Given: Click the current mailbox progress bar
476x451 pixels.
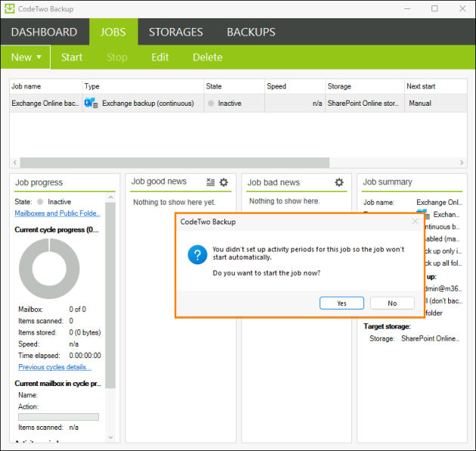Looking at the screenshot, I should tap(58, 417).
